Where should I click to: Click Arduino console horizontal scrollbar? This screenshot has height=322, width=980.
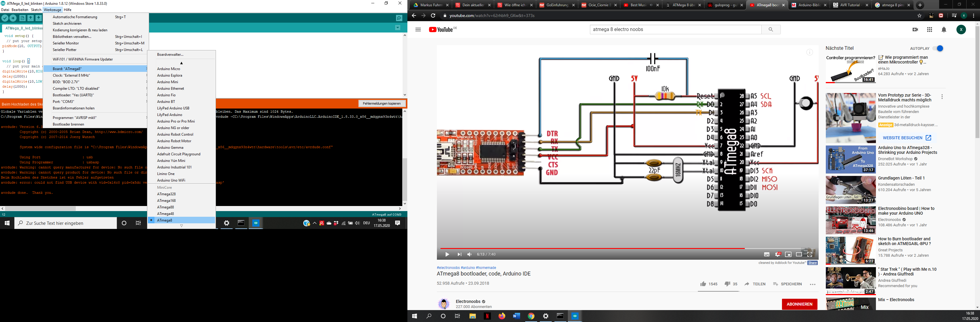pyautogui.click(x=40, y=208)
